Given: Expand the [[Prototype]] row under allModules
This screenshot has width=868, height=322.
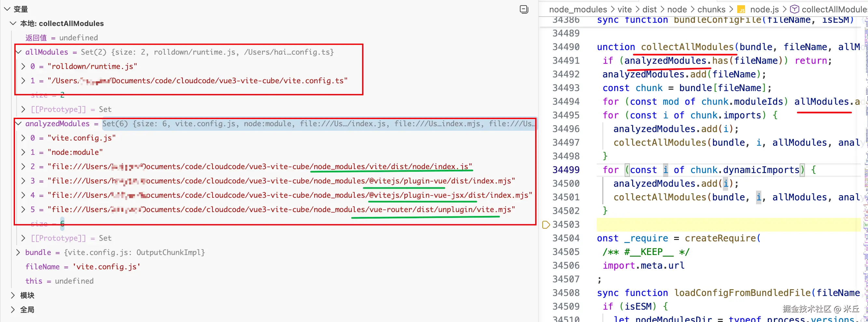Looking at the screenshot, I should coord(23,109).
